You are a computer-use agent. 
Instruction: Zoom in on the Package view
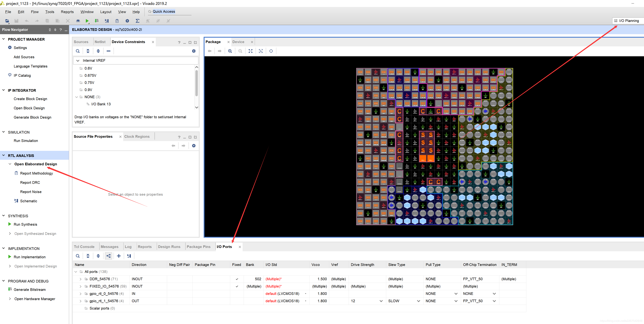[230, 51]
